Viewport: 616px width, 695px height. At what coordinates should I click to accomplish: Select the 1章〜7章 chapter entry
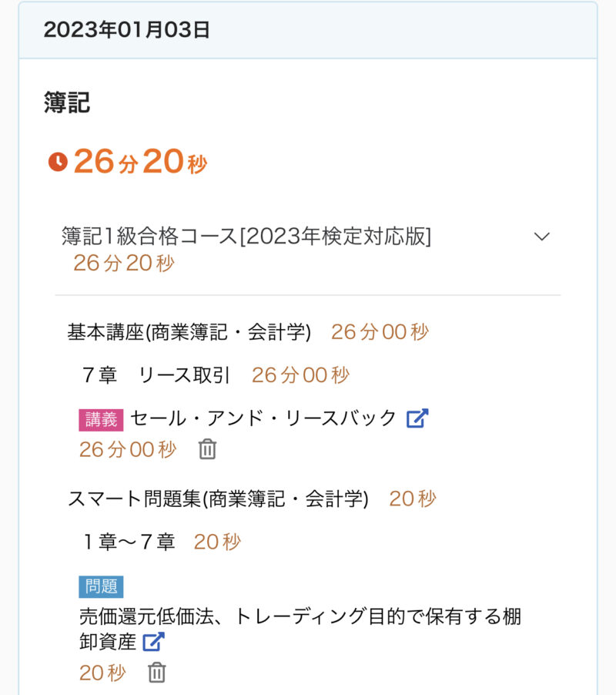coord(129,542)
